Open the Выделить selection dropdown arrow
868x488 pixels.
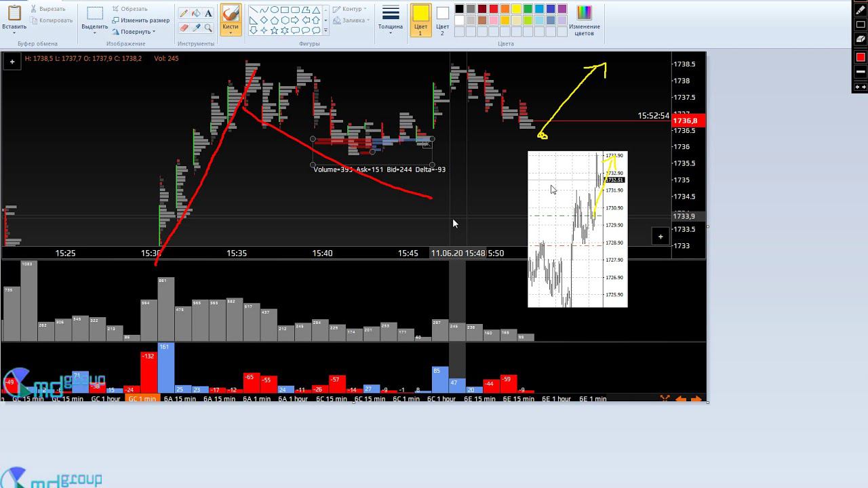click(x=95, y=33)
